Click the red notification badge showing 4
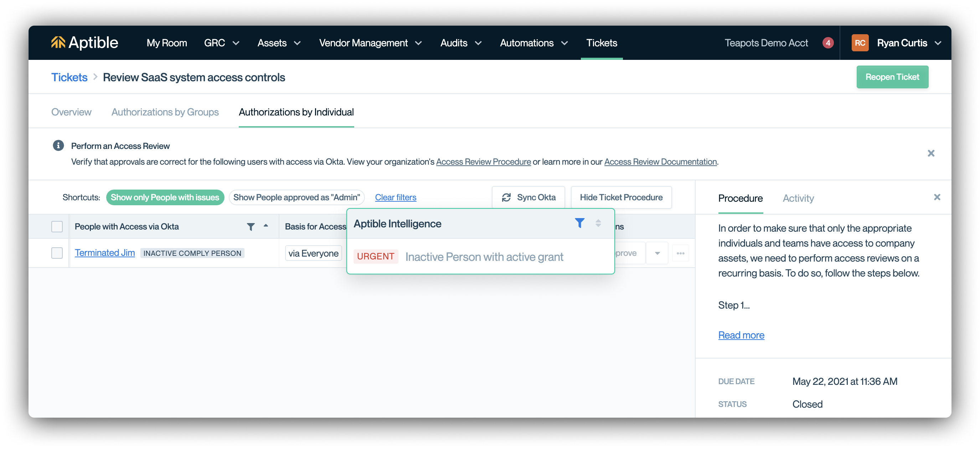This screenshot has height=449, width=980. [827, 43]
